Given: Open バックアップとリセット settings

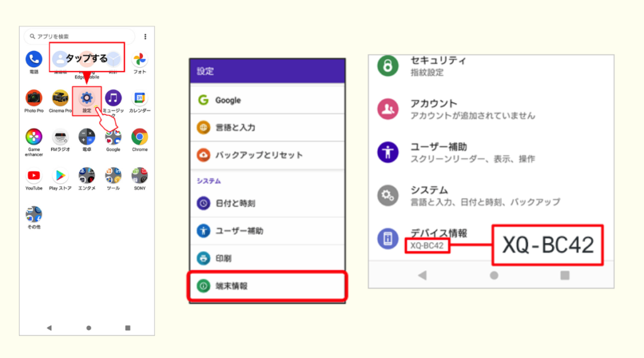Looking at the screenshot, I should [x=267, y=155].
